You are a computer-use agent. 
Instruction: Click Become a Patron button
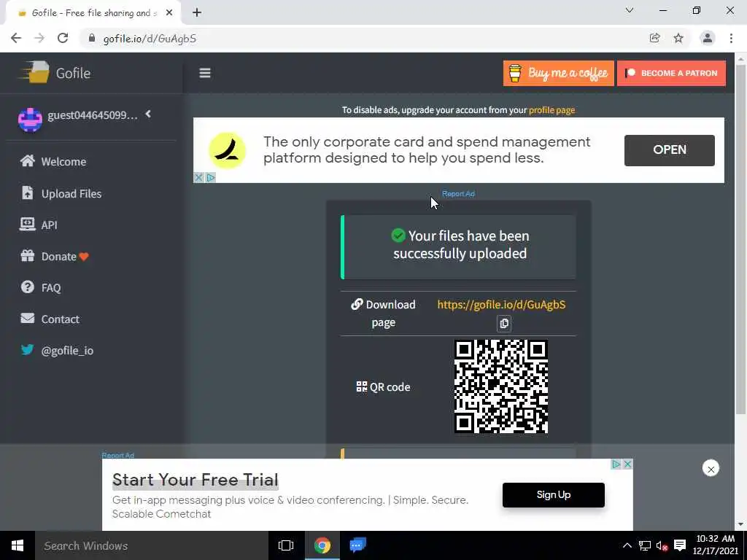(x=671, y=74)
